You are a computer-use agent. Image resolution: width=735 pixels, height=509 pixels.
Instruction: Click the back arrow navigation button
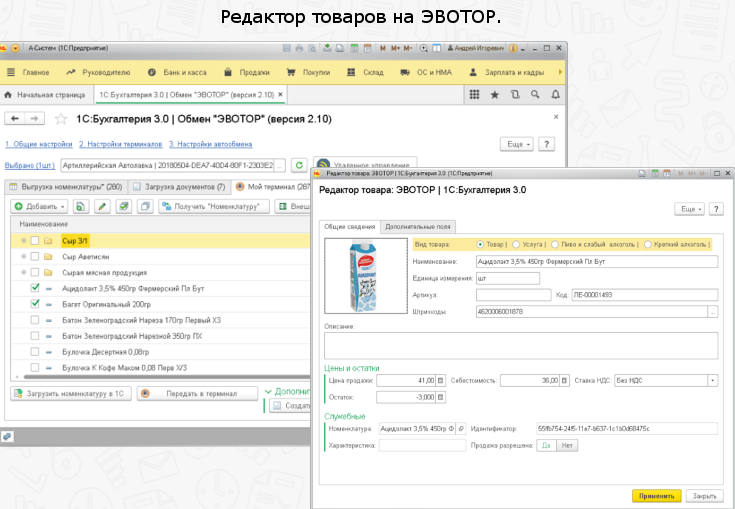(16, 119)
